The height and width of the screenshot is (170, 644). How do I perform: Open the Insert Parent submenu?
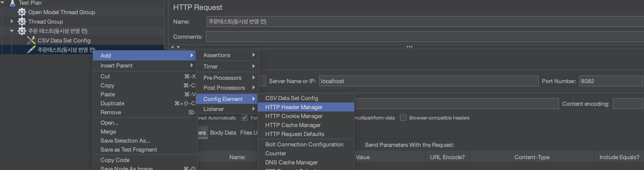[x=144, y=65]
